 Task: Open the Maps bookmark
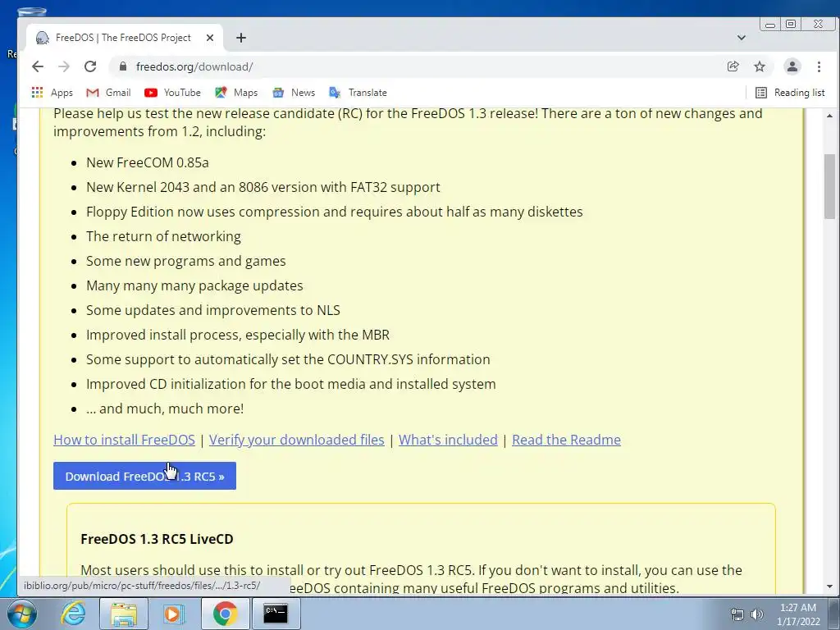tap(236, 93)
